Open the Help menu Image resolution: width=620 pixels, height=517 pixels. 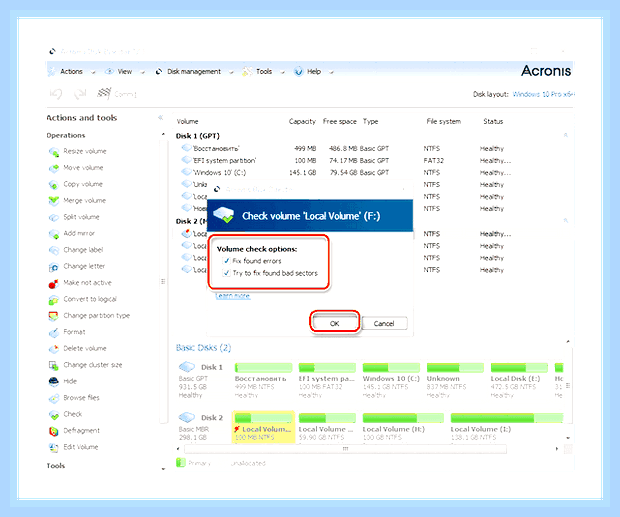coord(314,72)
